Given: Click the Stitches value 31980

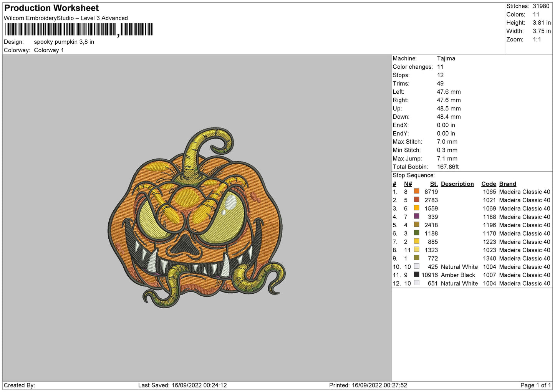Looking at the screenshot, I should click(541, 6).
